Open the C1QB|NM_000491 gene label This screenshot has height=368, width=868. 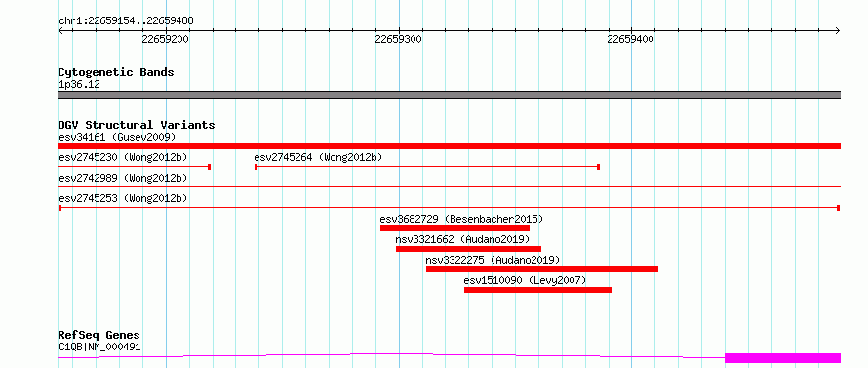[99, 348]
